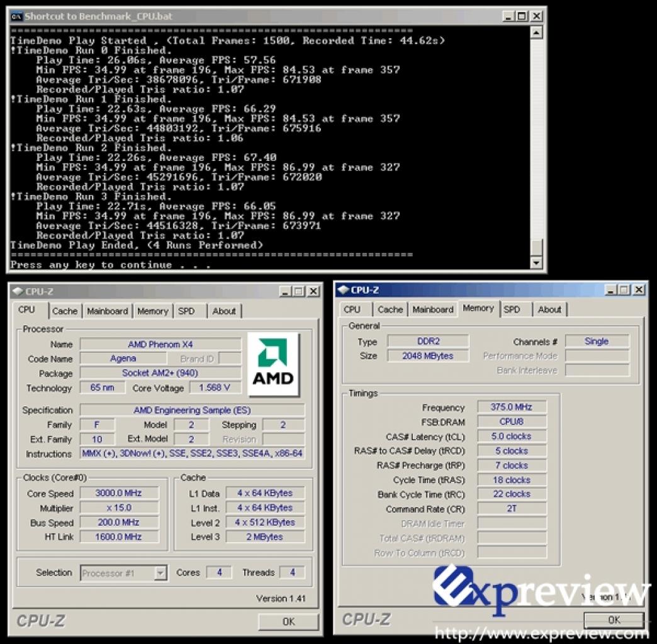
Task: Click the Command Rate value 2T
Action: tap(512, 508)
